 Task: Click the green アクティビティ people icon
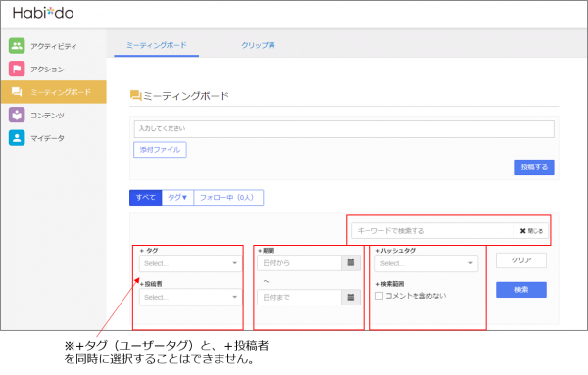pyautogui.click(x=17, y=46)
